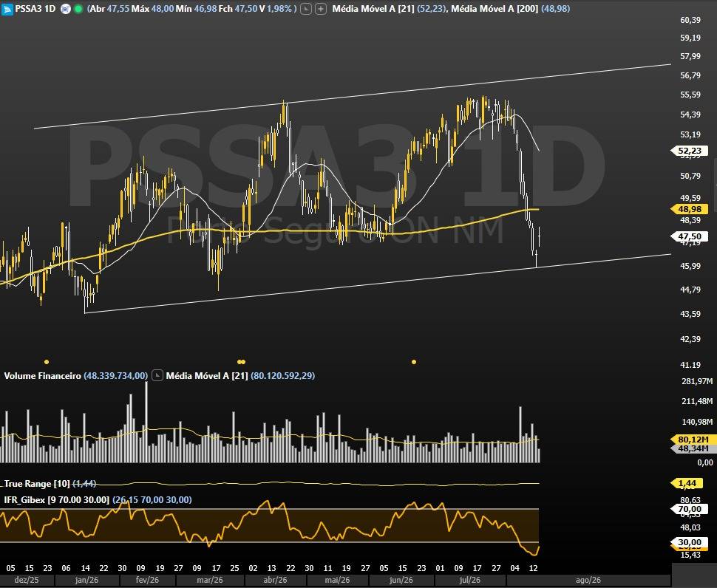Click the June event marker dot
Image resolution: width=717 pixels, height=588 pixels.
(x=414, y=362)
